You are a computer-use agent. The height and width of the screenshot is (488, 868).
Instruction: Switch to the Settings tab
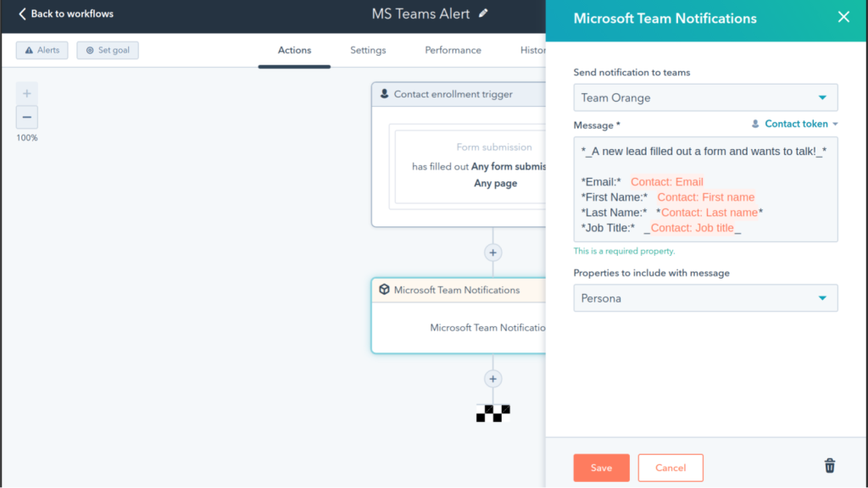coord(367,50)
